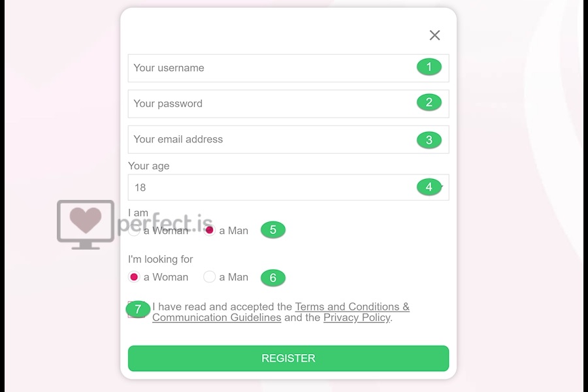Click the heart monitor watermark logo
The width and height of the screenshot is (588, 392).
(x=86, y=225)
